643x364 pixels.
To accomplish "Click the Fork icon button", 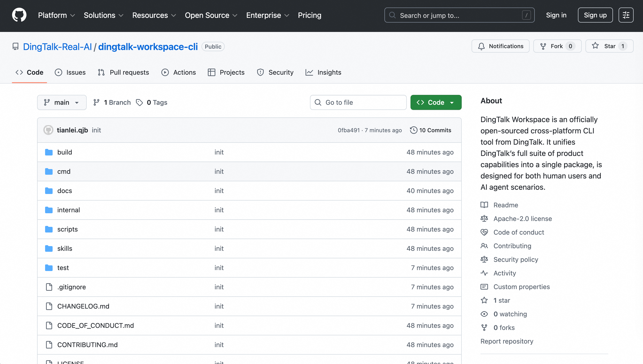I will [543, 46].
